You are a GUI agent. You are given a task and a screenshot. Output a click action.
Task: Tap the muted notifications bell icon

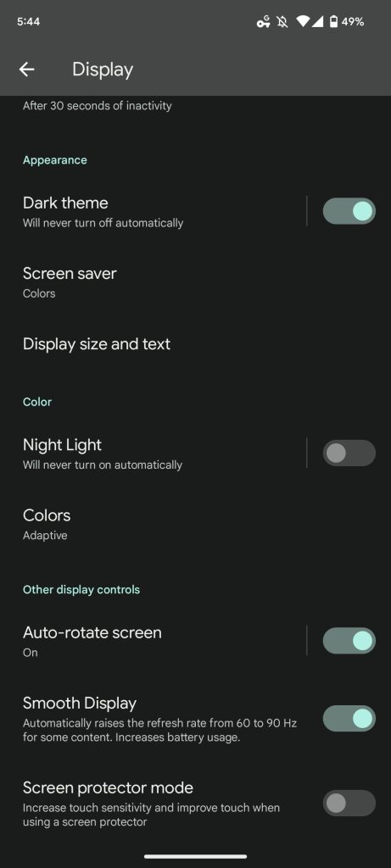point(282,21)
